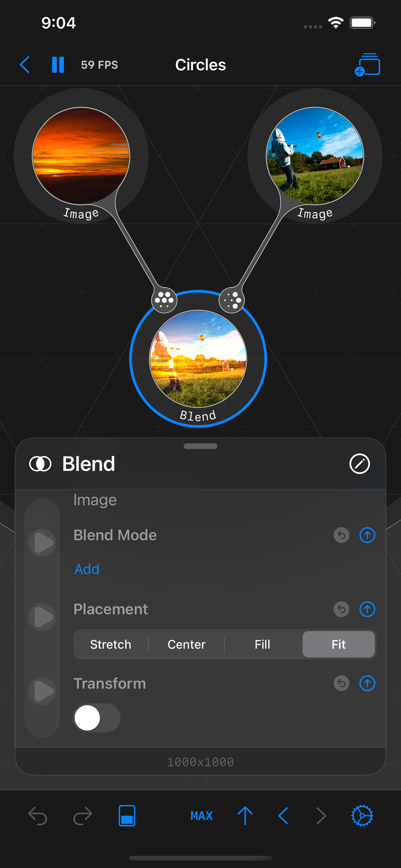Select the Stretch placement option

[111, 644]
